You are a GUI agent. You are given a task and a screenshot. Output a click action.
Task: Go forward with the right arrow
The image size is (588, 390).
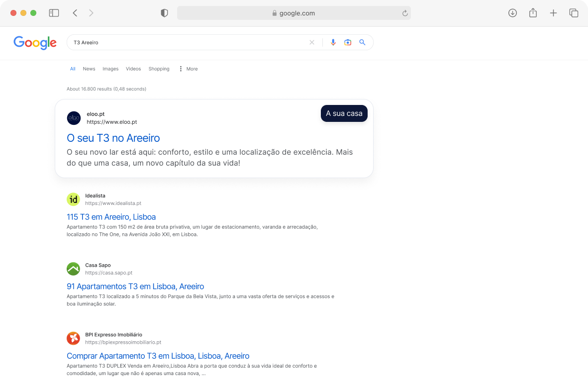click(x=91, y=13)
